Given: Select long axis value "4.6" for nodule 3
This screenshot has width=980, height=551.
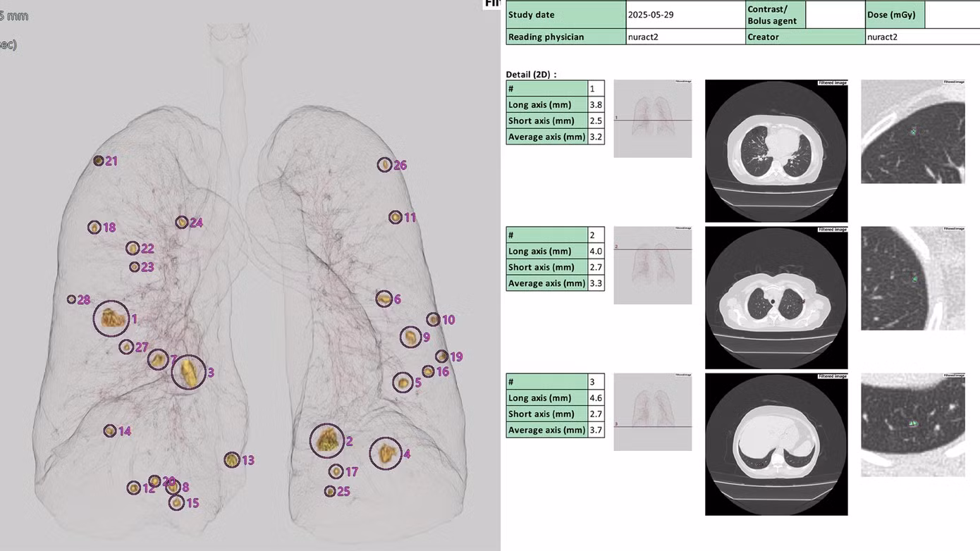Looking at the screenshot, I should (x=596, y=398).
